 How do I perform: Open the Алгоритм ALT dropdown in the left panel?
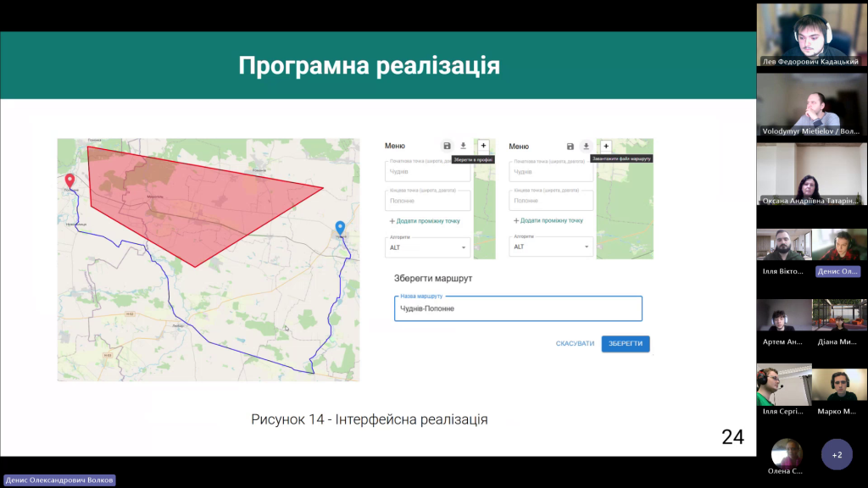427,247
